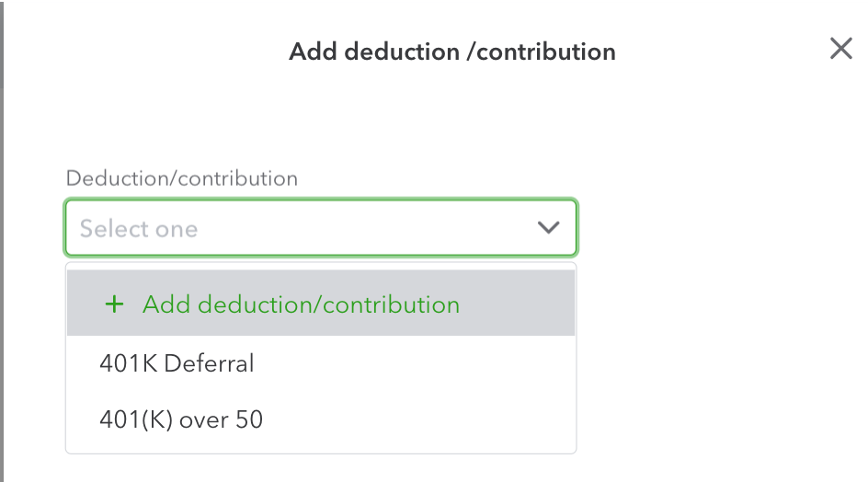The image size is (868, 482).
Task: Select the 401K Deferral option
Action: [x=177, y=363]
